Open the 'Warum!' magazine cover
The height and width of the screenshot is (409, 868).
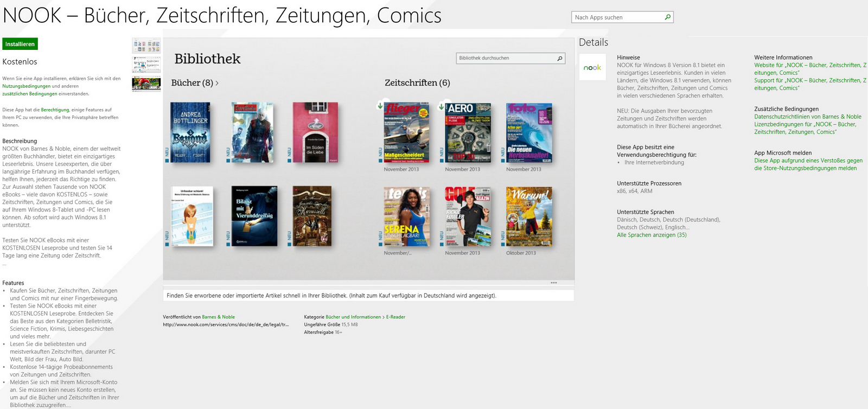[529, 216]
